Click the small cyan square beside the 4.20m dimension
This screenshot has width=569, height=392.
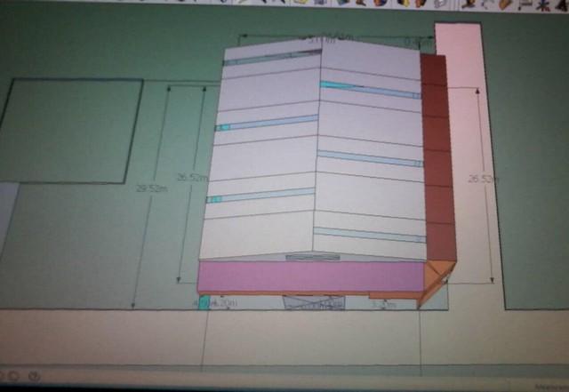tap(204, 302)
